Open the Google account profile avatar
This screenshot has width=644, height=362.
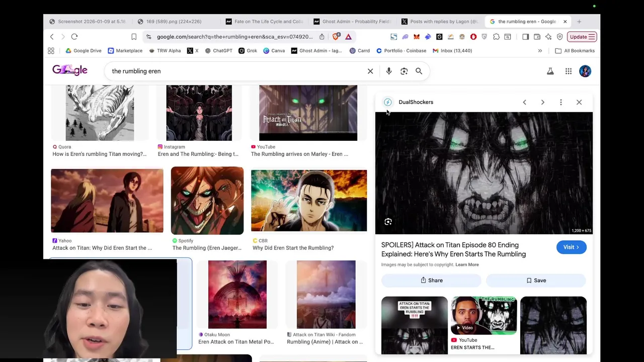click(585, 71)
